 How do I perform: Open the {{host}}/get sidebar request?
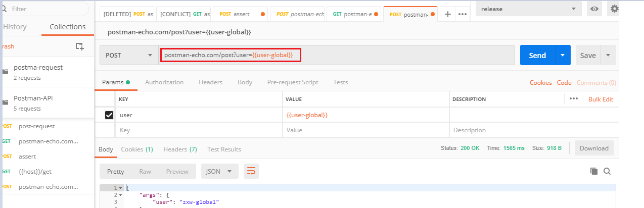click(47, 172)
